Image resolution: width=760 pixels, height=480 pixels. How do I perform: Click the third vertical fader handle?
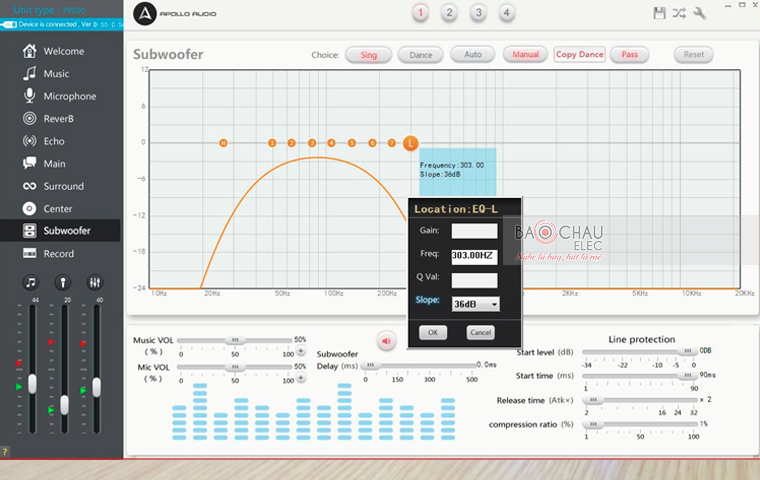(x=97, y=387)
